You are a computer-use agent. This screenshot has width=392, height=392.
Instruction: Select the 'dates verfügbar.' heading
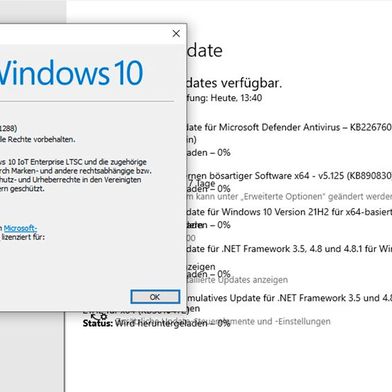234,83
